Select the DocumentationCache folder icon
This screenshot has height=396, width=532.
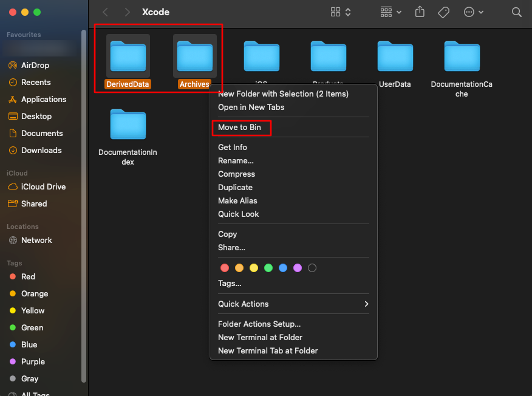coord(462,56)
